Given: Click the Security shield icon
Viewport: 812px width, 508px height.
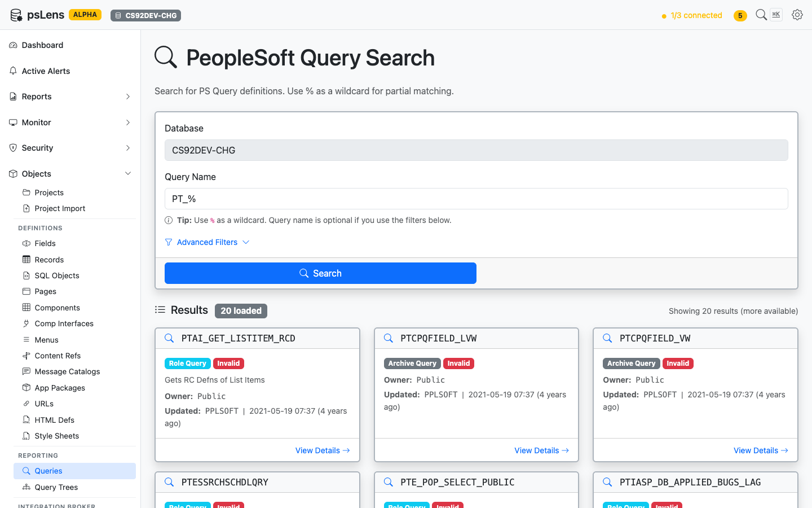Looking at the screenshot, I should 13,148.
